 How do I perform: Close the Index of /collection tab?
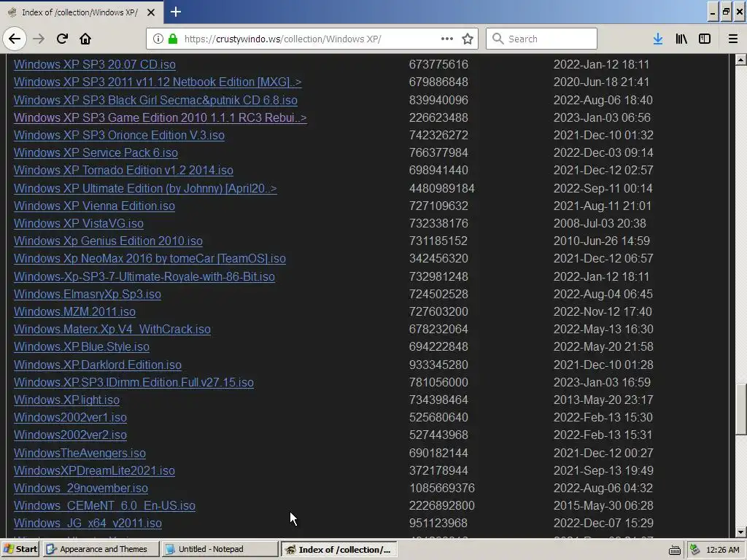point(151,12)
